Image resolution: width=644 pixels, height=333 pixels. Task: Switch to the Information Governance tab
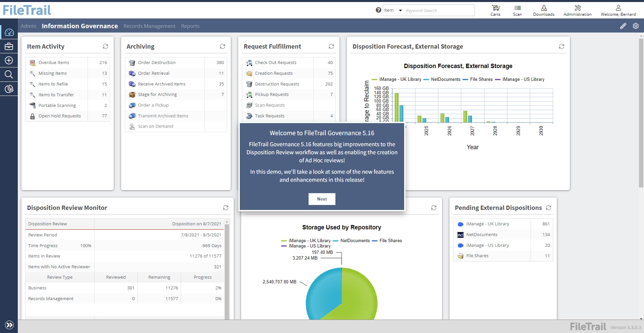(x=80, y=26)
